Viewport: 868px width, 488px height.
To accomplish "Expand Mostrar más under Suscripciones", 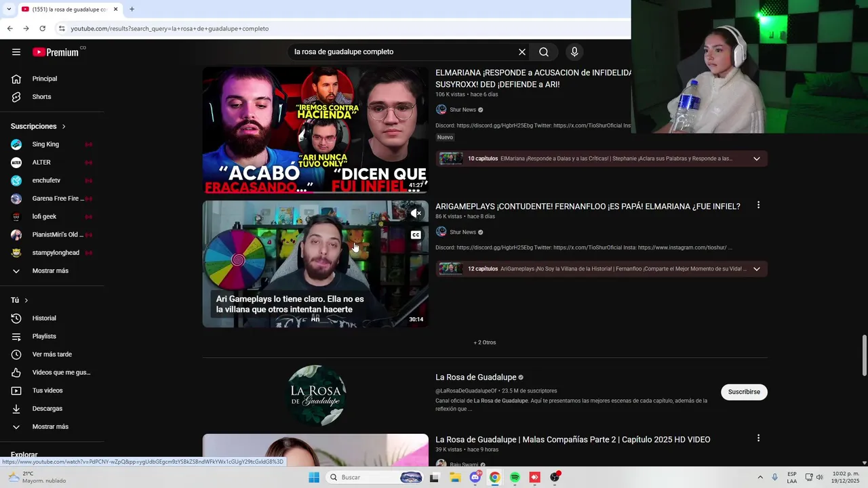I will pos(52,271).
